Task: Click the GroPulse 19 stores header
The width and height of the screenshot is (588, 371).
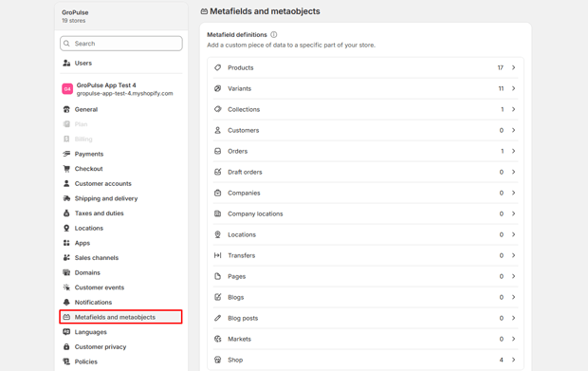Action: point(121,16)
